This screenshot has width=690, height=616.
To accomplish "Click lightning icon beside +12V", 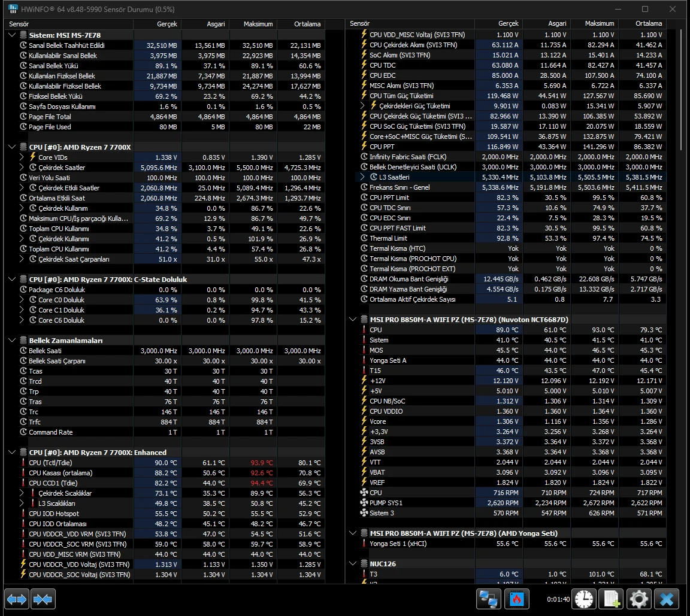I will (x=364, y=380).
